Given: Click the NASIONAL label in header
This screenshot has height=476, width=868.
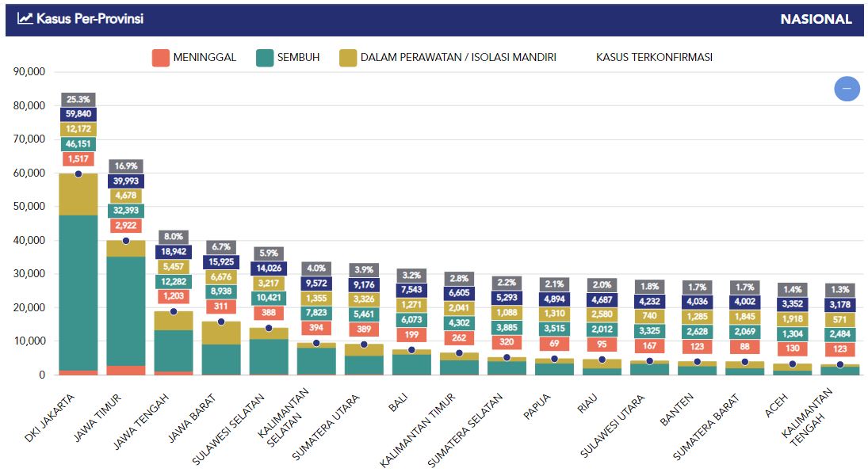Looking at the screenshot, I should click(x=816, y=19).
